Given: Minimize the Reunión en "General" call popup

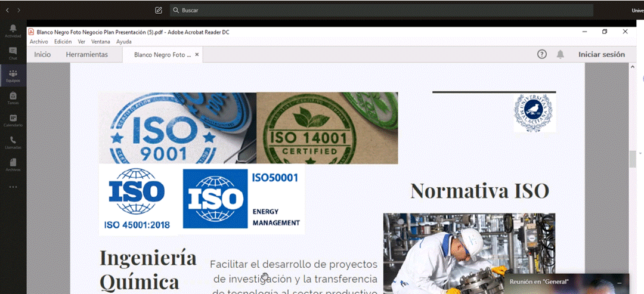Looking at the screenshot, I should 620,283.
